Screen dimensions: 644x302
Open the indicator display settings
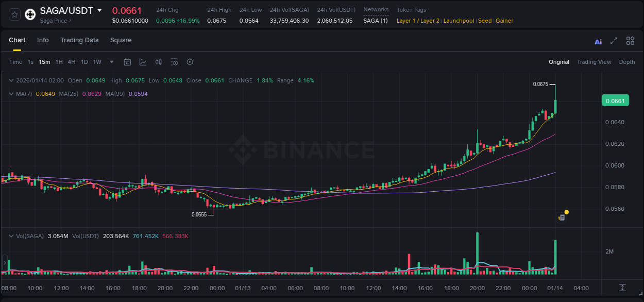[x=174, y=62]
